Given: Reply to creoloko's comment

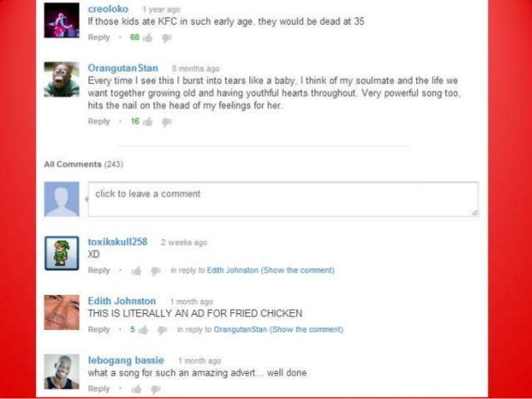Looking at the screenshot, I should (x=98, y=37).
